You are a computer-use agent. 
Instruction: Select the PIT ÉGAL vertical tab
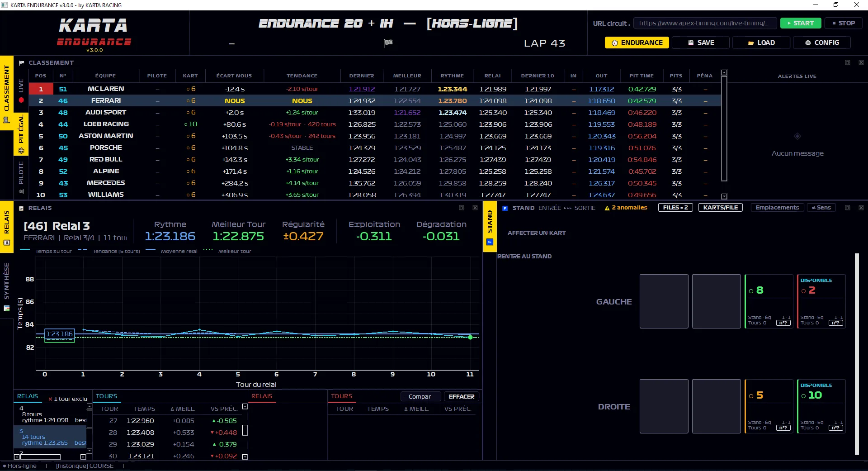pos(21,134)
